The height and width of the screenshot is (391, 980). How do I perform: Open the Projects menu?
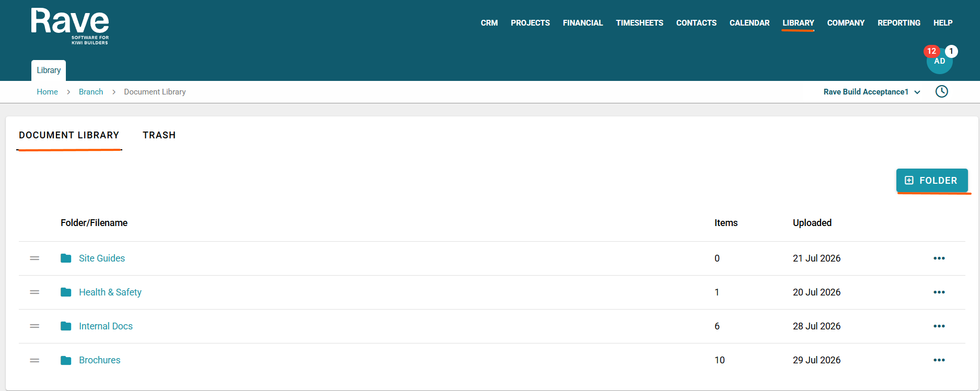pos(530,23)
